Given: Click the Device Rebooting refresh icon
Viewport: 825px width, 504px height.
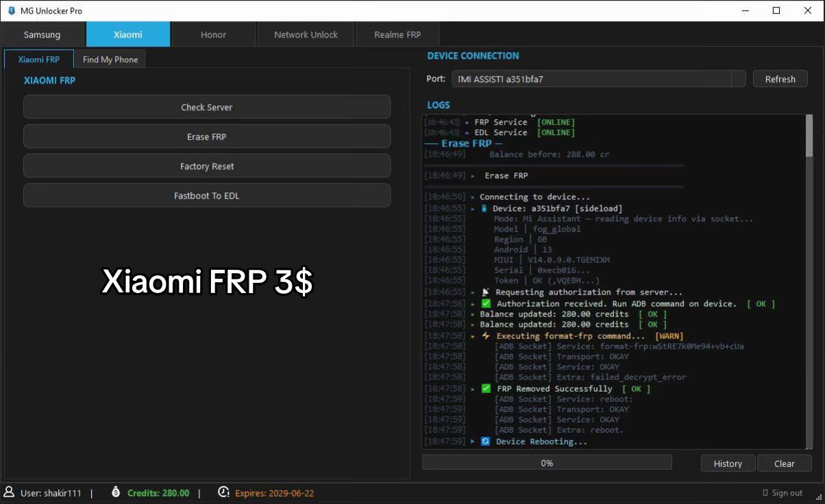Looking at the screenshot, I should (x=486, y=442).
